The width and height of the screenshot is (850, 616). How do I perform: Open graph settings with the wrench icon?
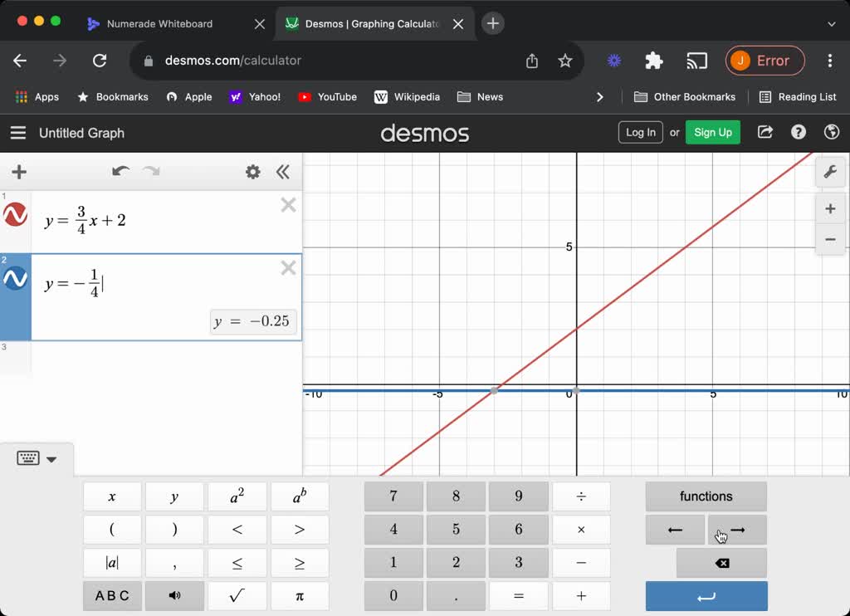pos(831,172)
